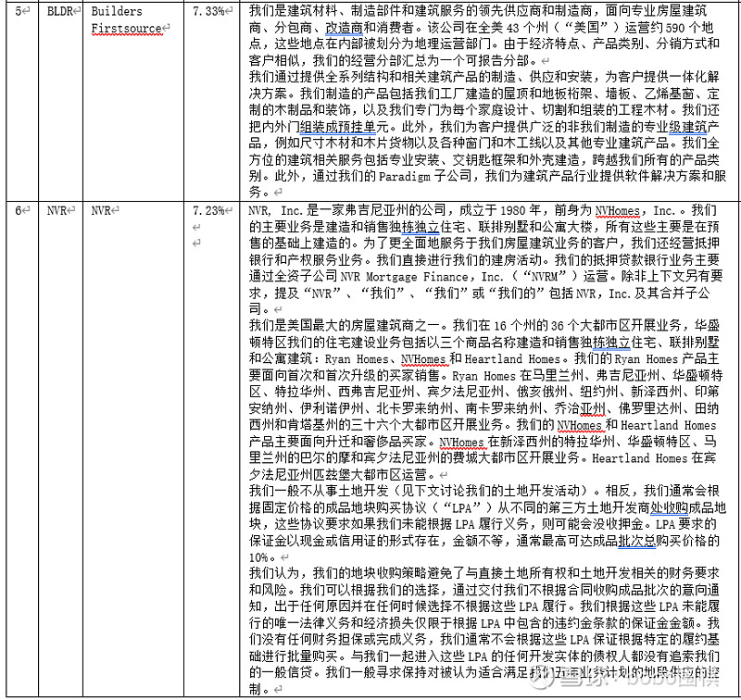This screenshot has height=700, width=741.
Task: Click the NVR ticker cell beside number 6
Action: 56,211
